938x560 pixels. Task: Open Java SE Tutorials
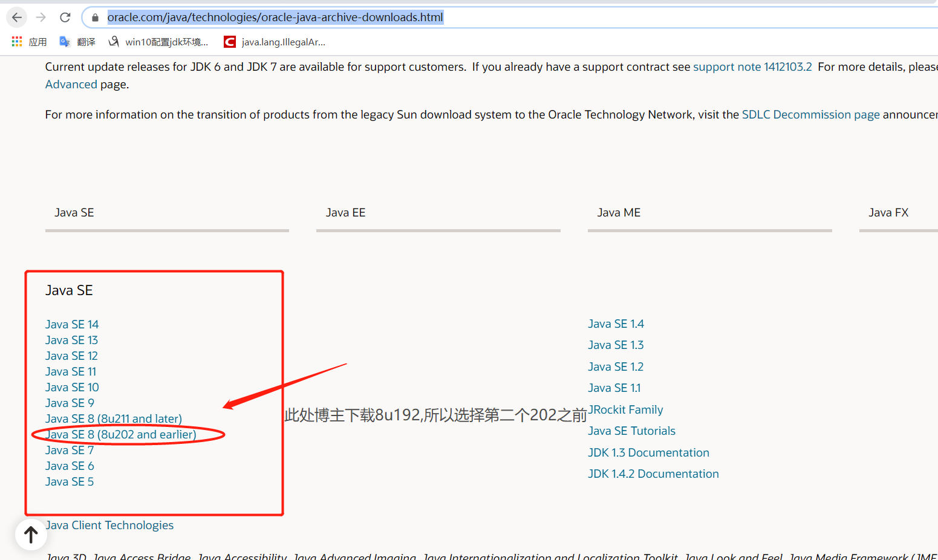(631, 431)
